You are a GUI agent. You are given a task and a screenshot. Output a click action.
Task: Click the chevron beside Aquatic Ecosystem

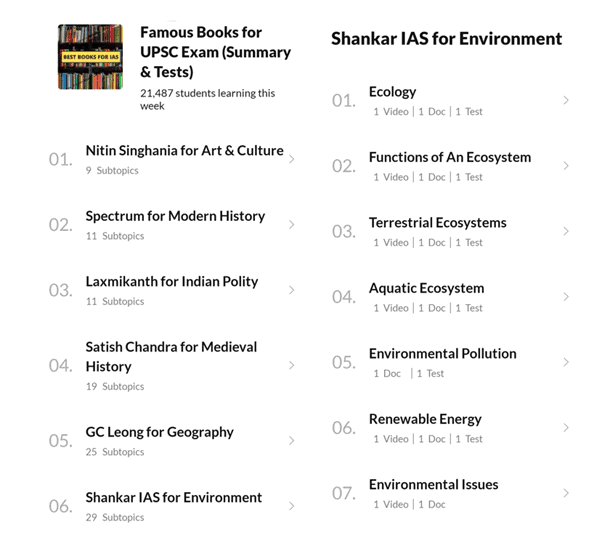[566, 296]
